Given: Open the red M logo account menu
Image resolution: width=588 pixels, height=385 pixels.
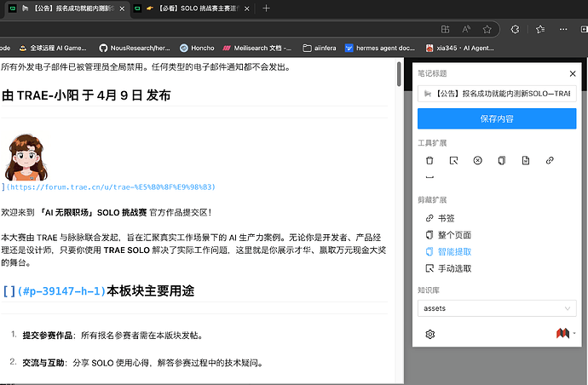Looking at the screenshot, I should [x=565, y=333].
